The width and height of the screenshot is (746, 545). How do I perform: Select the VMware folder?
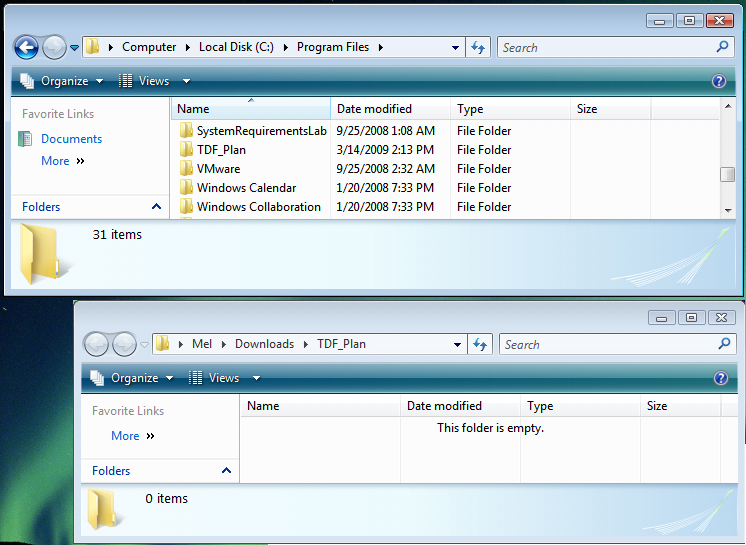click(218, 169)
